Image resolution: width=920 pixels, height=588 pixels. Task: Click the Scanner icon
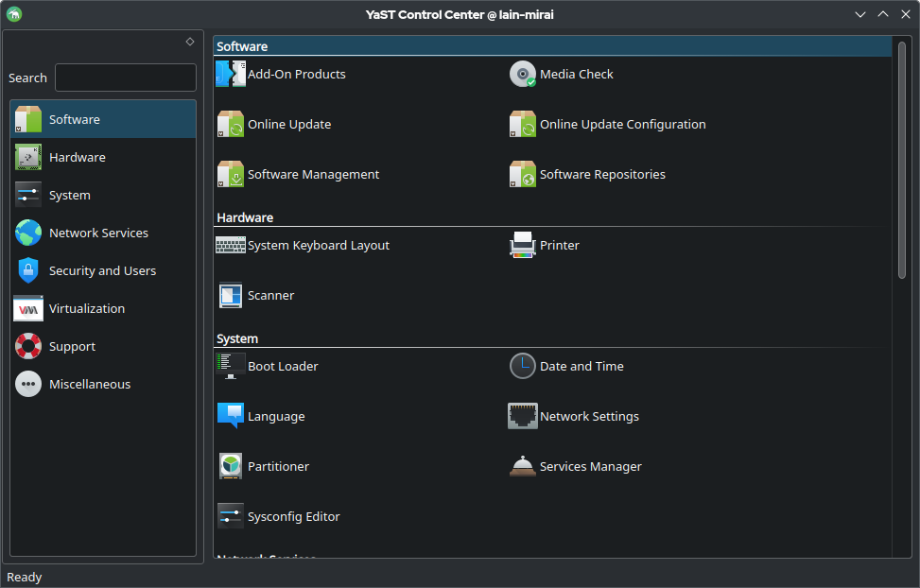coord(230,296)
